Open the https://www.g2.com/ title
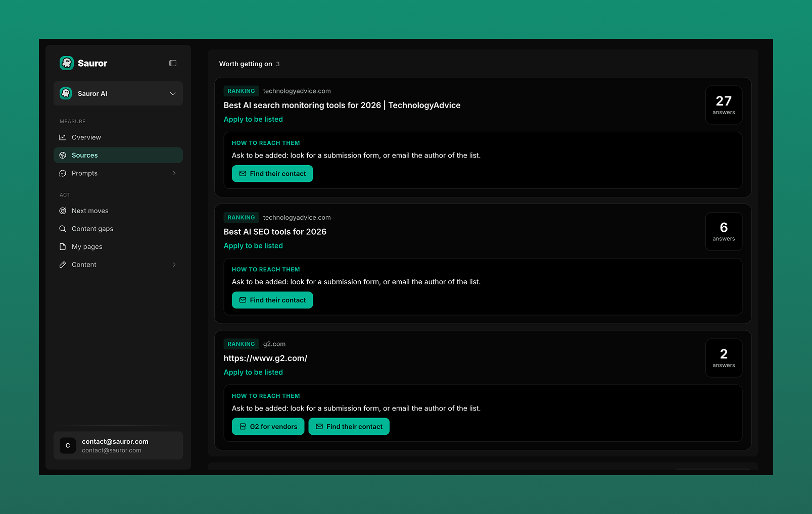 265,358
